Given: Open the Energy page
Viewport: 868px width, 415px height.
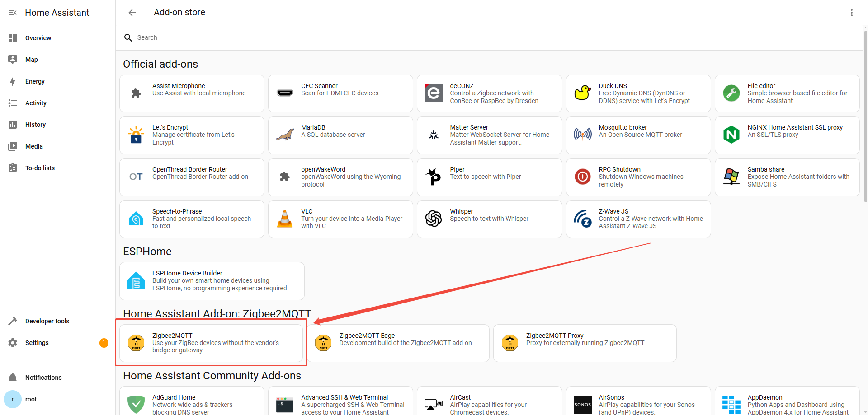Looking at the screenshot, I should pyautogui.click(x=35, y=81).
